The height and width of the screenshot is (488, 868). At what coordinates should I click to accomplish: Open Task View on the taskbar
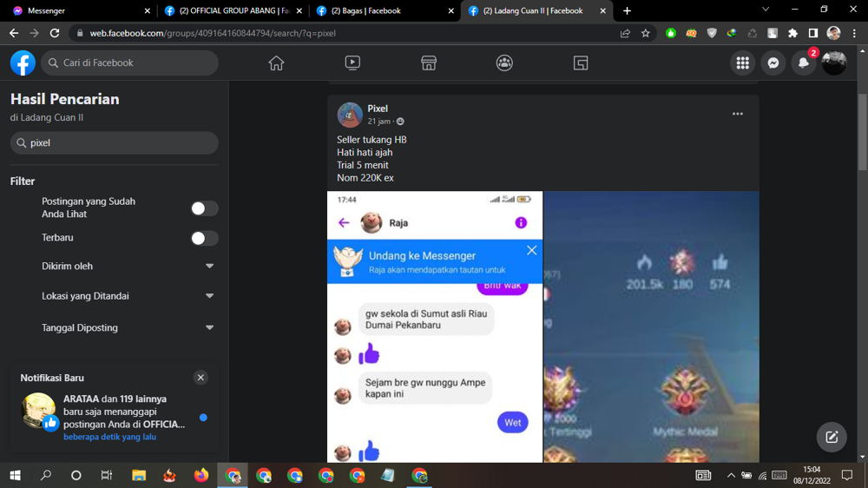tap(106, 475)
